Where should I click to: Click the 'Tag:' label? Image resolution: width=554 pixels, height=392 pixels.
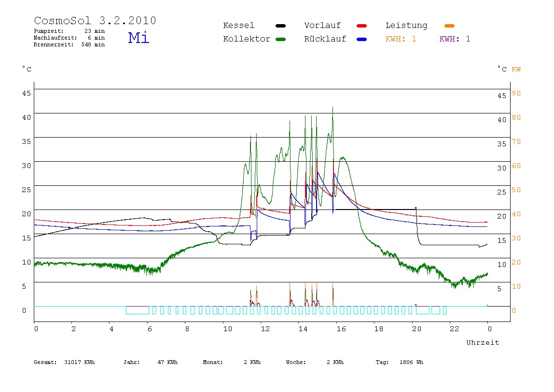(x=382, y=362)
